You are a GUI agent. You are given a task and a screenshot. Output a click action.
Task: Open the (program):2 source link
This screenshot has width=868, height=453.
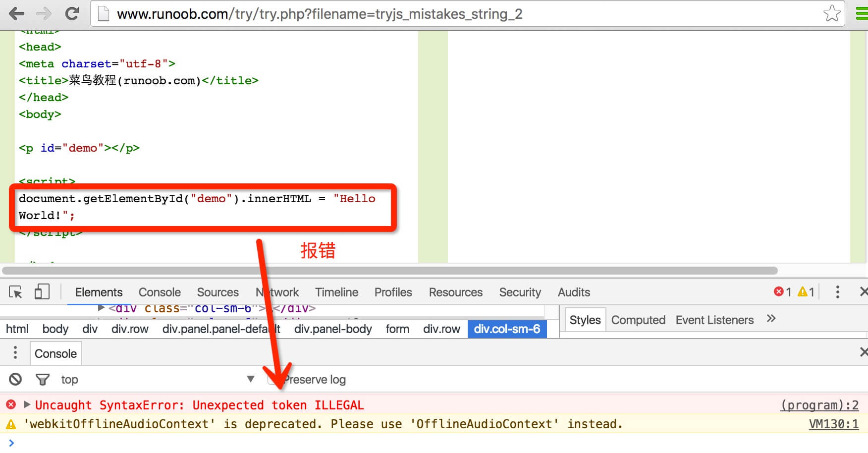tap(819, 405)
